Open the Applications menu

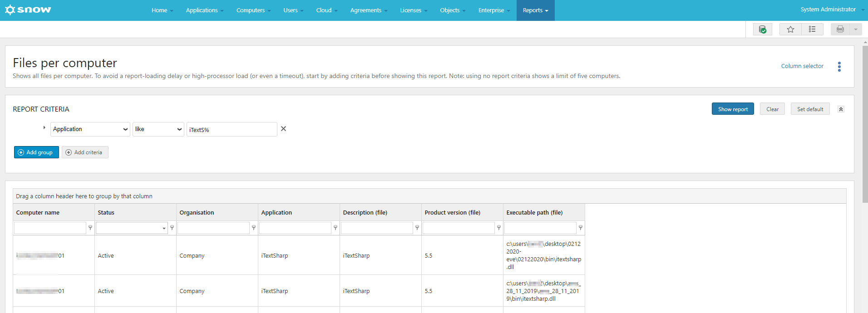coord(205,10)
